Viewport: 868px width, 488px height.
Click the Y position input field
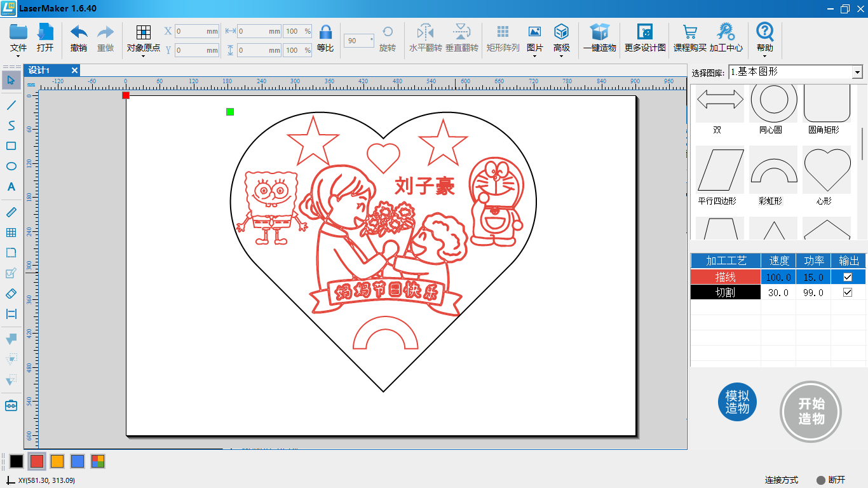197,50
